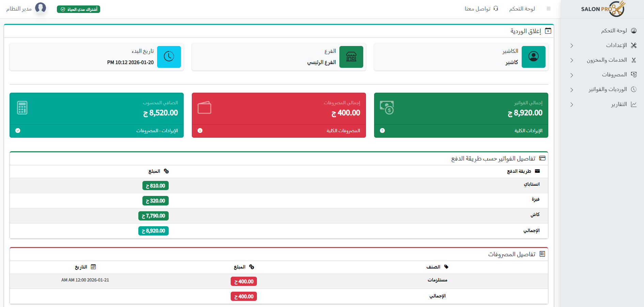
Task: Click the check icon on الإيرادات - المصروفات footer
Action: 18,131
